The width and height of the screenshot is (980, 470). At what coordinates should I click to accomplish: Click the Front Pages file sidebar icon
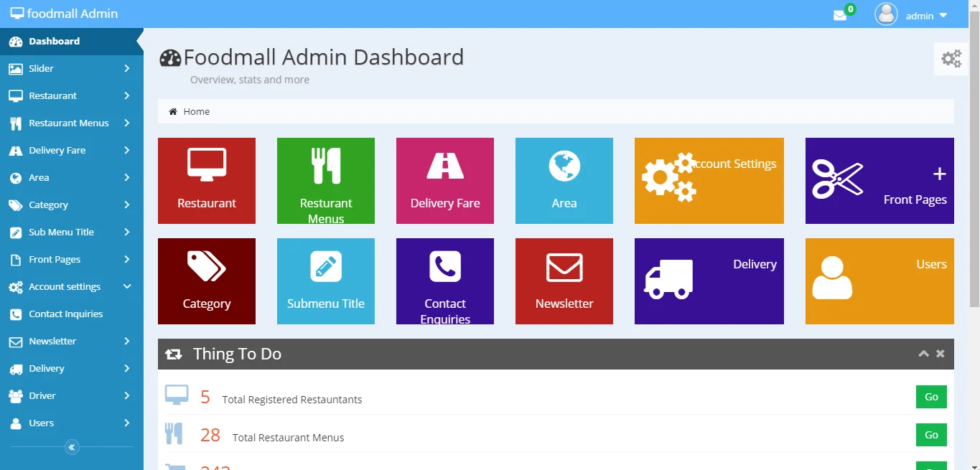pyautogui.click(x=16, y=260)
